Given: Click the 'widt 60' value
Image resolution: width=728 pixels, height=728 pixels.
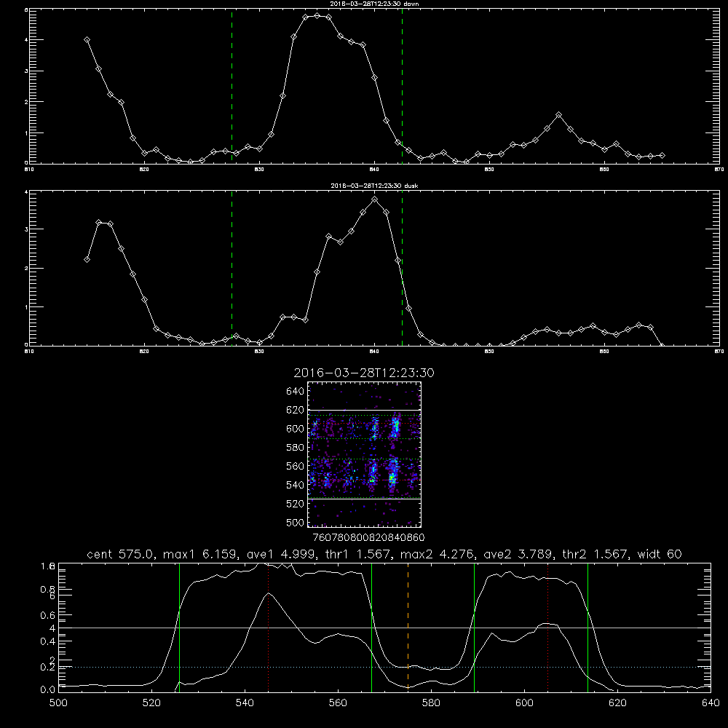Looking at the screenshot, I should click(660, 554).
